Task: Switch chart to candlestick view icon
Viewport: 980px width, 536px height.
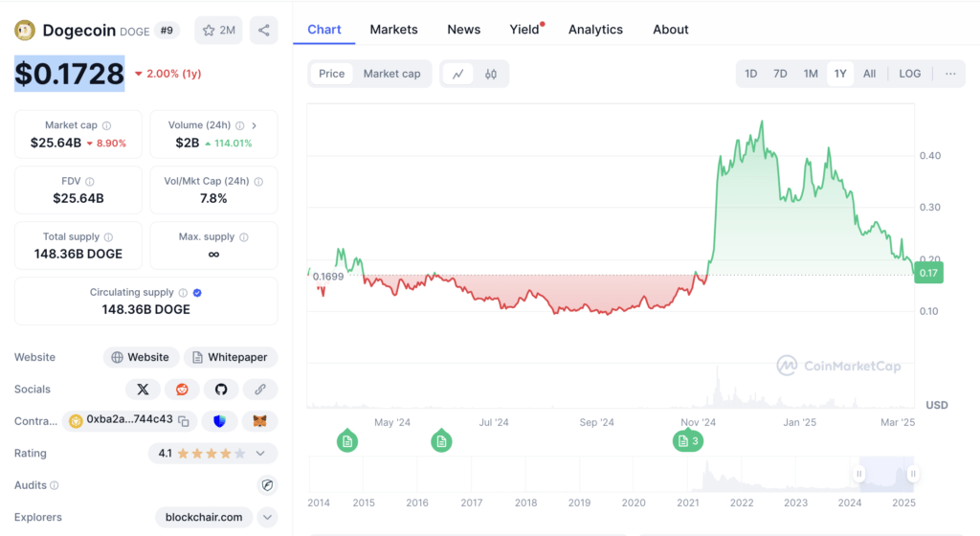Action: click(491, 74)
